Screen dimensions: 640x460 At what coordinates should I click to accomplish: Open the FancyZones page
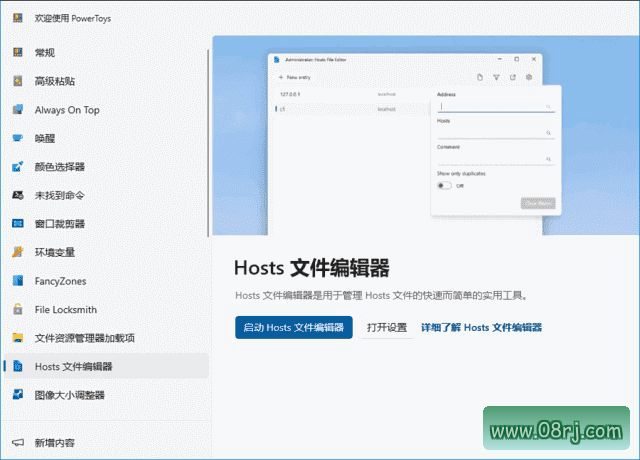107,281
